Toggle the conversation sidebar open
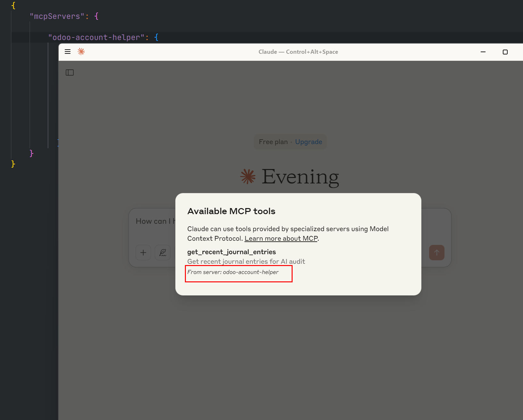Image resolution: width=523 pixels, height=420 pixels. [x=70, y=72]
